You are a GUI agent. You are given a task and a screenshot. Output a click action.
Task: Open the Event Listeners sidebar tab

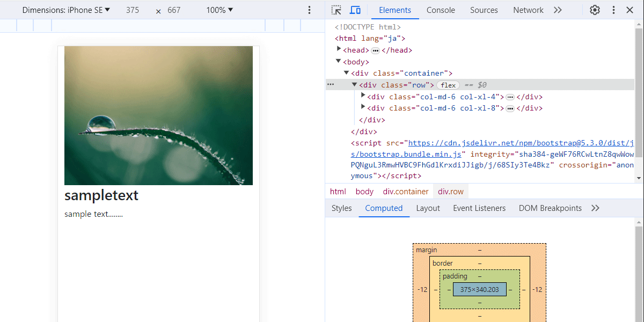click(479, 208)
